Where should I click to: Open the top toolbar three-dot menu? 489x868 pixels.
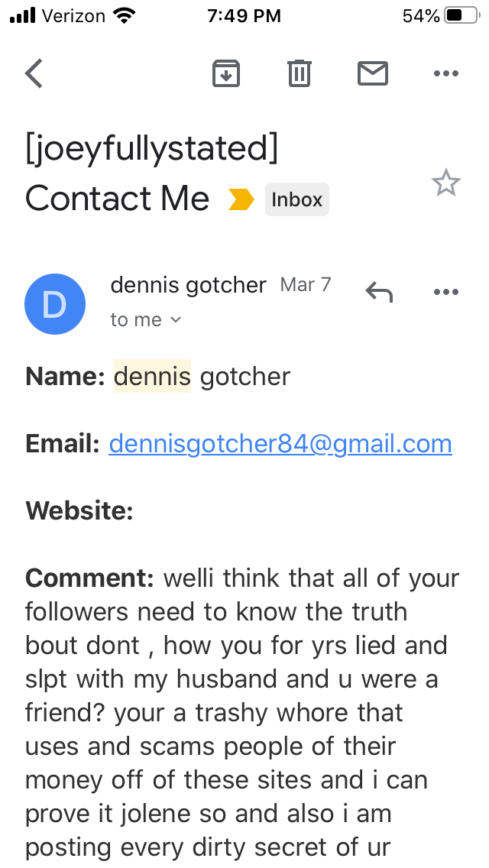point(445,73)
